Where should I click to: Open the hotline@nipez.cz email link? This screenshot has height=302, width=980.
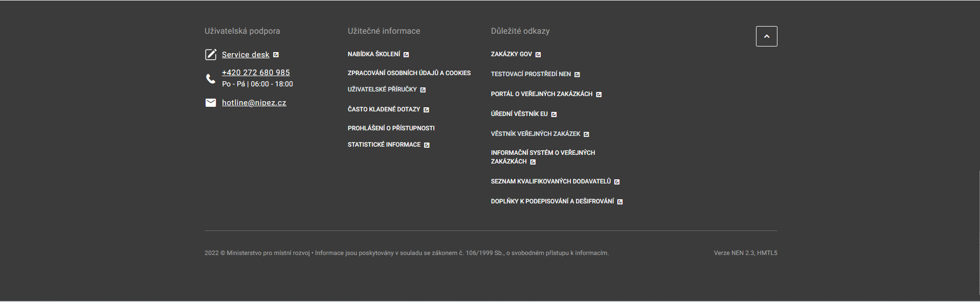pyautogui.click(x=254, y=103)
